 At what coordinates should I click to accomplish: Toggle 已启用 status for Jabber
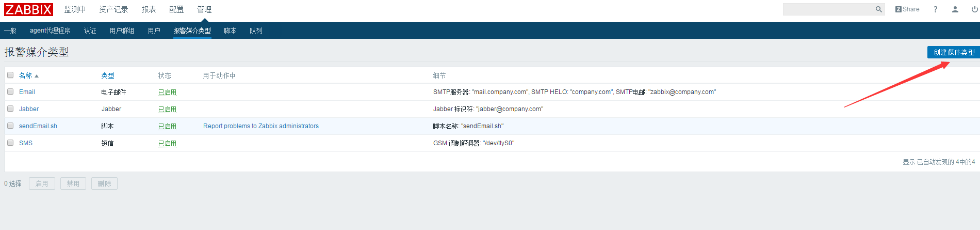[x=167, y=110]
